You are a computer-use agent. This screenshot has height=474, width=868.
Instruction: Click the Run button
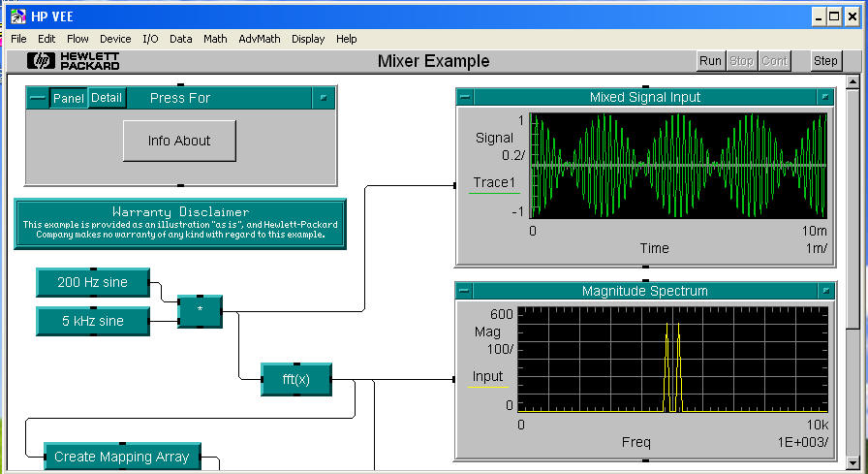click(710, 61)
